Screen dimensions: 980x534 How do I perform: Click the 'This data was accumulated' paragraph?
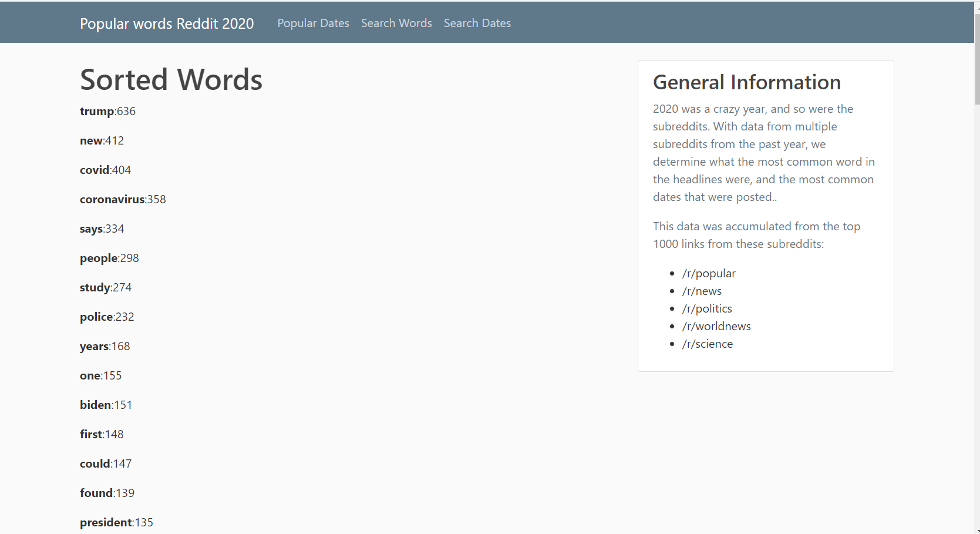tap(757, 235)
